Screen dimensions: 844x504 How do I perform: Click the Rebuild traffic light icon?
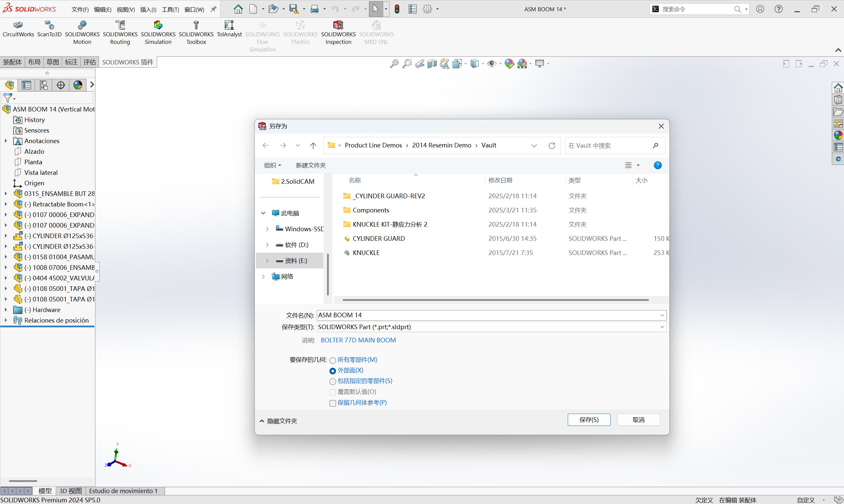click(x=397, y=9)
